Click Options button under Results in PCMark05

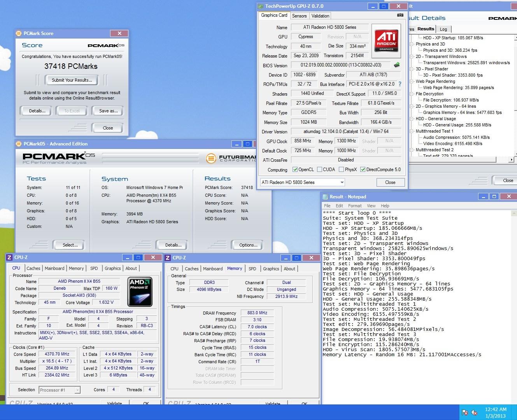[x=248, y=245]
